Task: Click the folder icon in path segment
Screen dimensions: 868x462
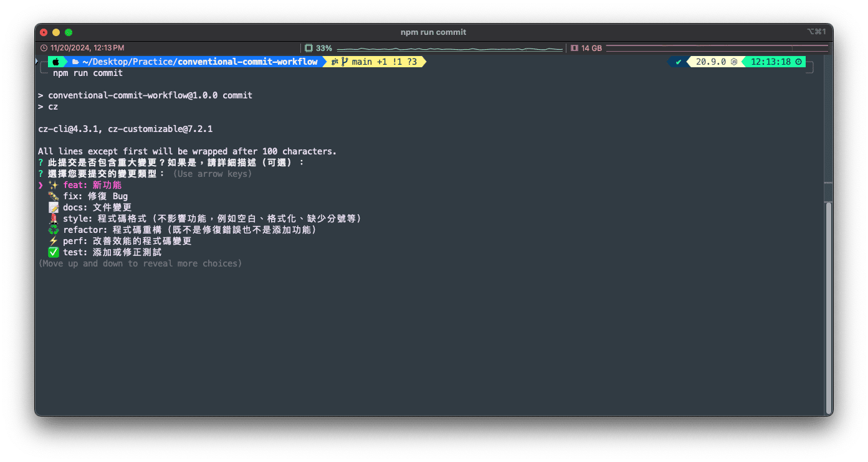Action: 75,62
